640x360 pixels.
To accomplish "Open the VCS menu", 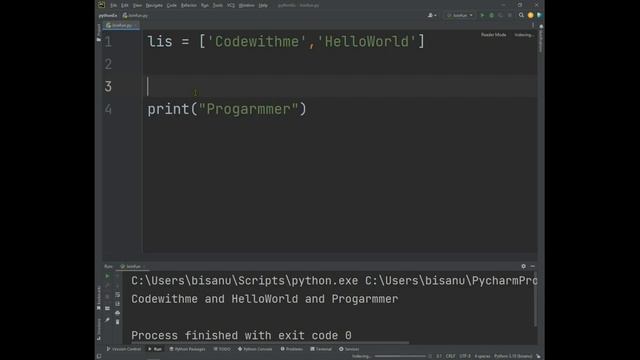I will [231, 5].
